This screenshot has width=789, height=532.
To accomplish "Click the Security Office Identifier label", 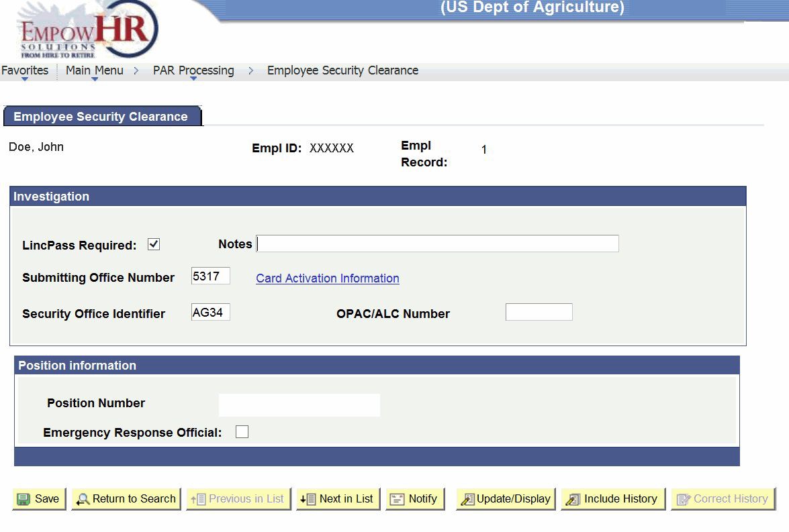I will tap(93, 314).
